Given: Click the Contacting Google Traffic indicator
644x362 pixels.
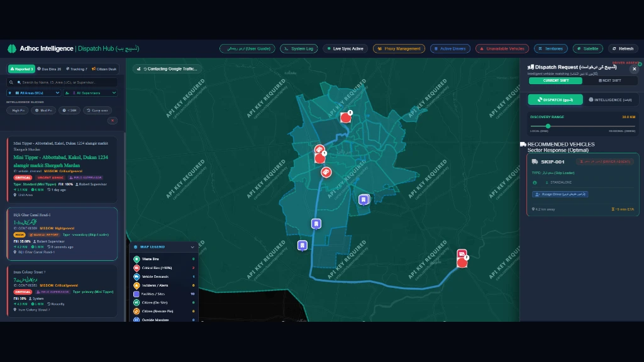Looking at the screenshot, I should click(x=167, y=69).
